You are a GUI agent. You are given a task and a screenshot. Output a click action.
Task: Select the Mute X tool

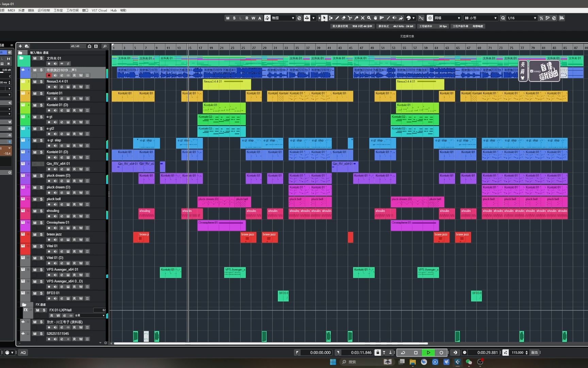tap(363, 18)
